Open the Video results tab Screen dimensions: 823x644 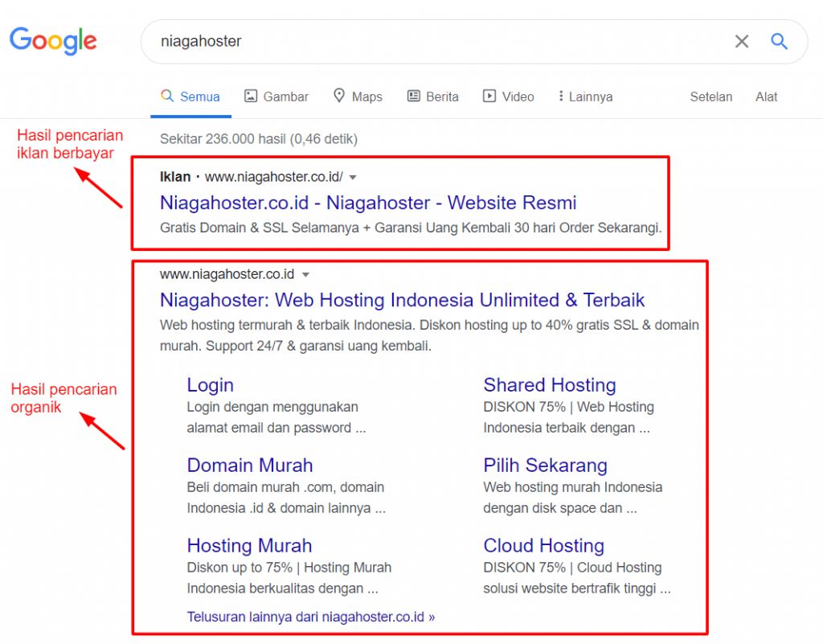pos(508,96)
